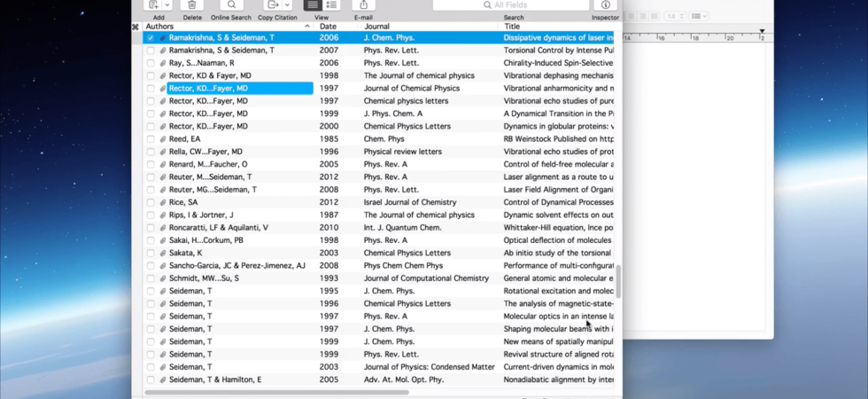Check the box for Rice, SA entry
Viewport: 868px width, 399px height.
pyautogui.click(x=151, y=202)
